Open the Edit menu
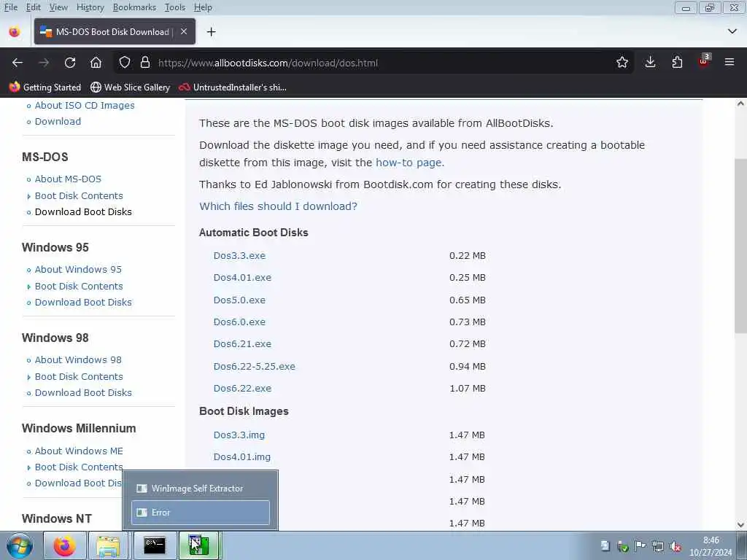747x560 pixels. click(x=33, y=7)
